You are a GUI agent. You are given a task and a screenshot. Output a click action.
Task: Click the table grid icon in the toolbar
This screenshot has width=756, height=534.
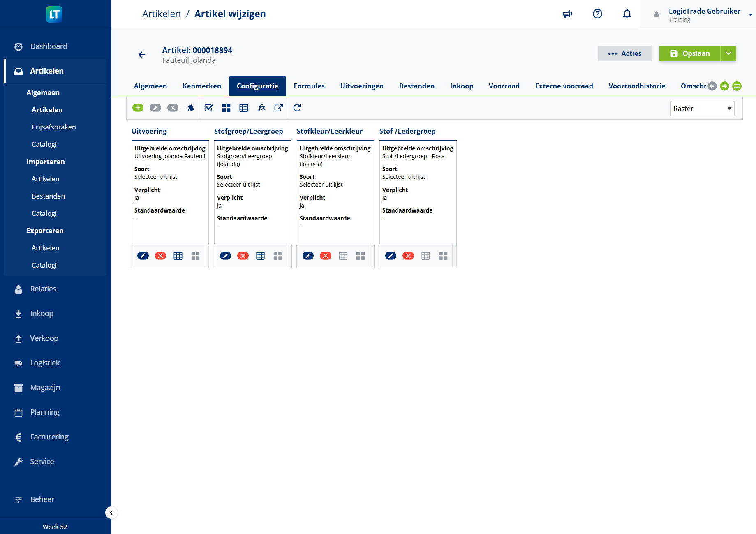pos(244,108)
